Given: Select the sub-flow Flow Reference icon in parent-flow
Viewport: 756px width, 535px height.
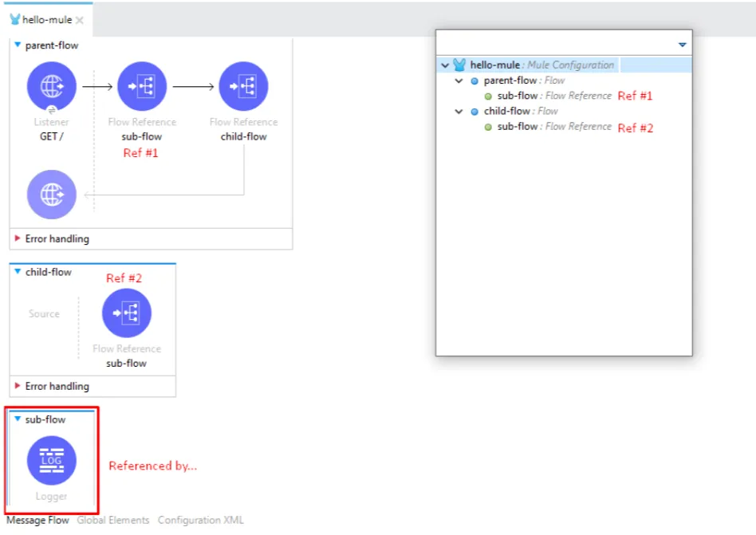Looking at the screenshot, I should pos(142,87).
